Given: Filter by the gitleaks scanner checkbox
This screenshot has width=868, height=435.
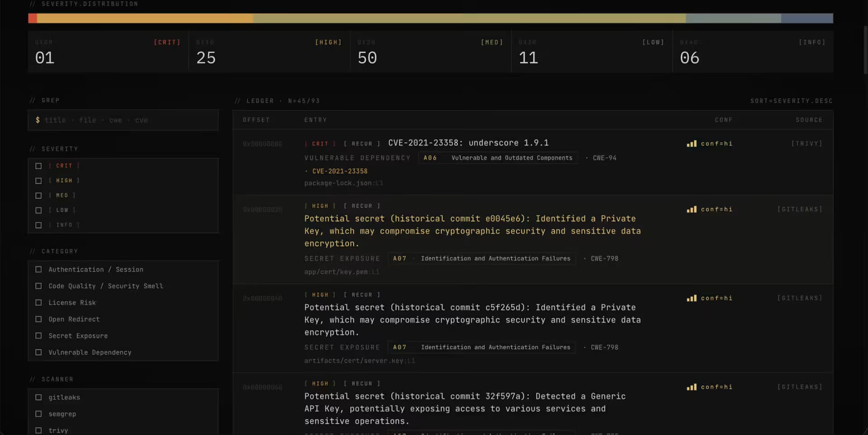Looking at the screenshot, I should pyautogui.click(x=38, y=398).
